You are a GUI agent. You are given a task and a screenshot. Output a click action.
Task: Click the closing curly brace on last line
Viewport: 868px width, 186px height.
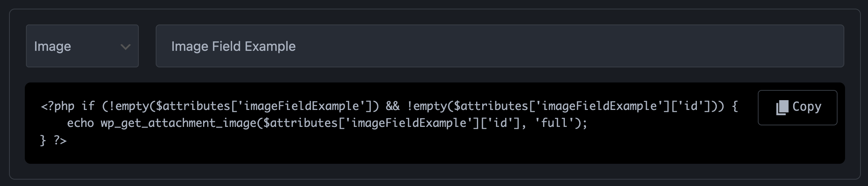coord(43,140)
